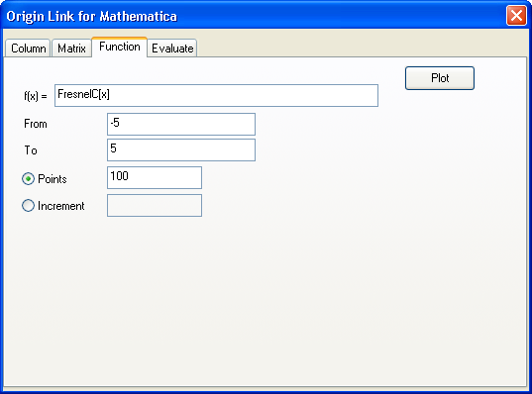Close the Origin Link for Mathematica window
The height and width of the screenshot is (394, 532).
[516, 16]
